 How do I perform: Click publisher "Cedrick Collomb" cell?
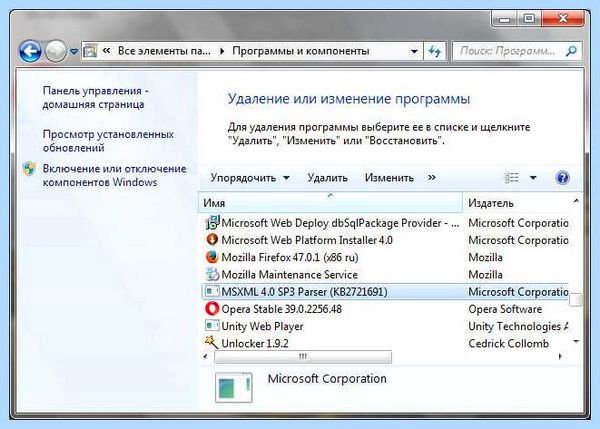click(509, 344)
